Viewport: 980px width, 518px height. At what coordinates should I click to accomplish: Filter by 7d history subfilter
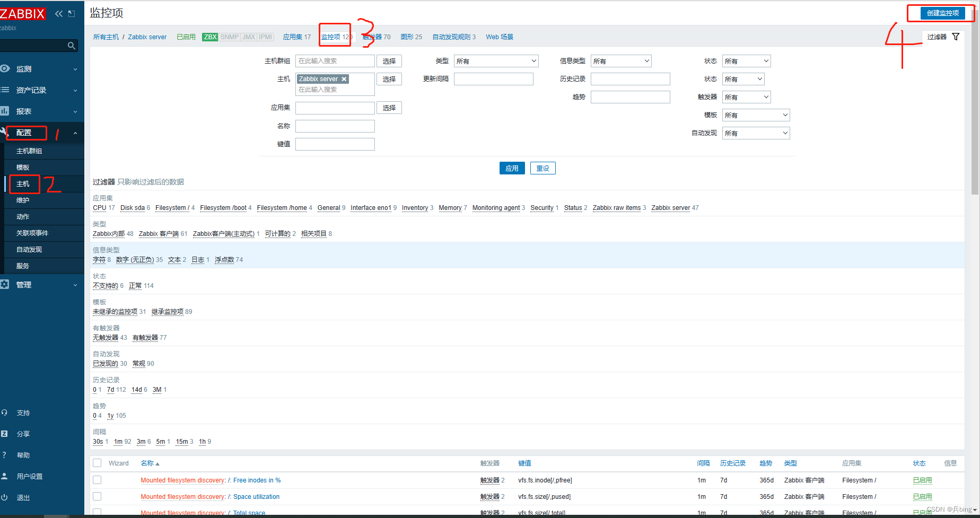(x=110, y=390)
